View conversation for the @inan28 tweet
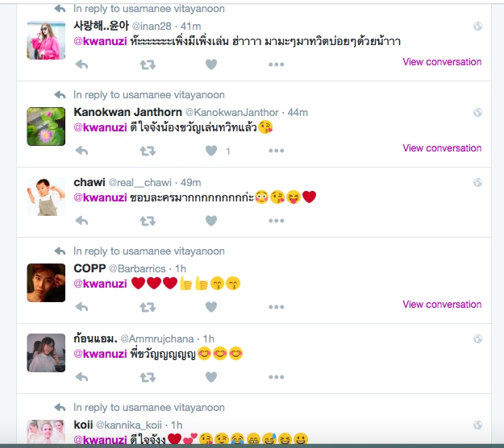The height and width of the screenshot is (448, 504). pos(442,62)
